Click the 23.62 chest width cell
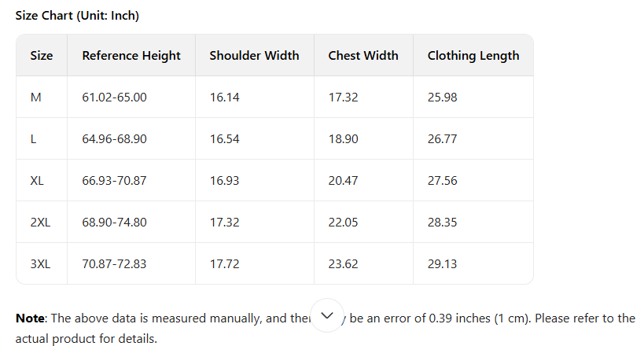The image size is (644, 346). tap(343, 264)
